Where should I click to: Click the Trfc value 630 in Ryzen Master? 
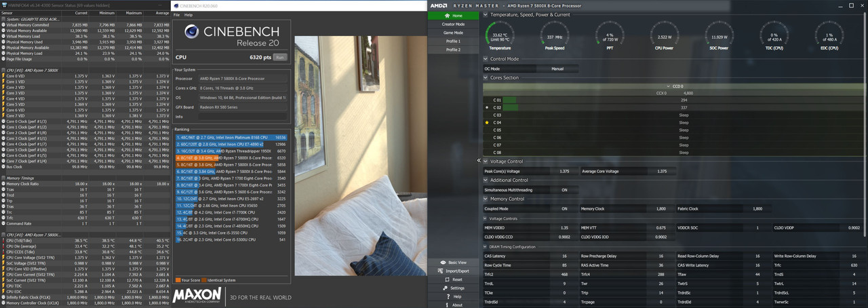(853, 265)
